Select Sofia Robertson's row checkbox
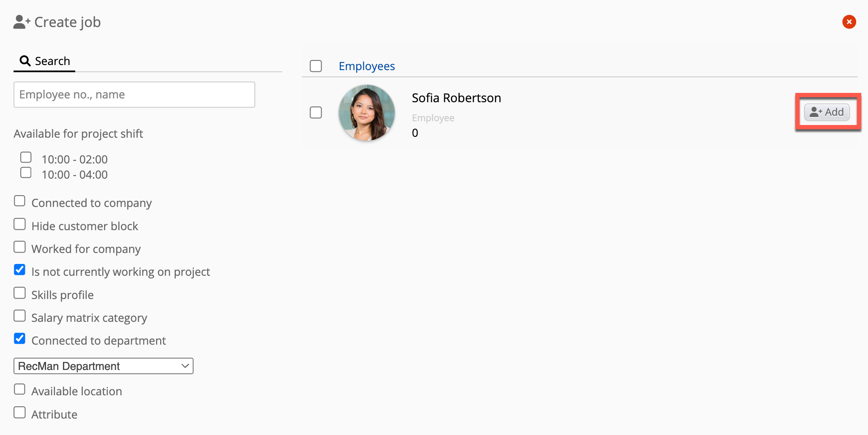This screenshot has width=868, height=435. 316,113
